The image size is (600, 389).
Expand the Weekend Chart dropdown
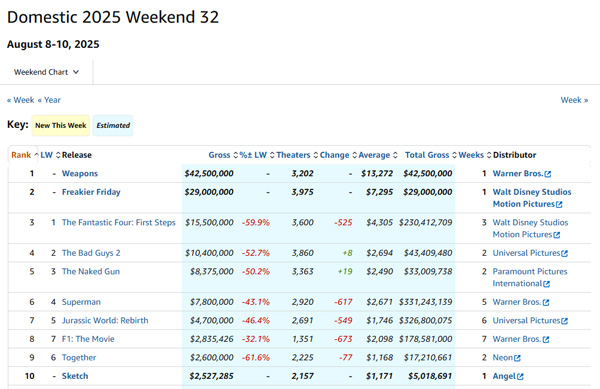[x=46, y=72]
